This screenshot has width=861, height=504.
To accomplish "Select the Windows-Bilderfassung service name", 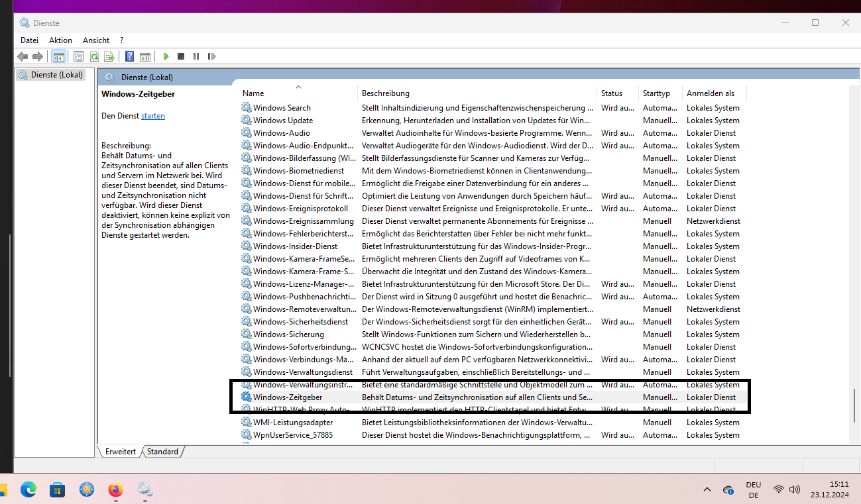I will [x=304, y=158].
